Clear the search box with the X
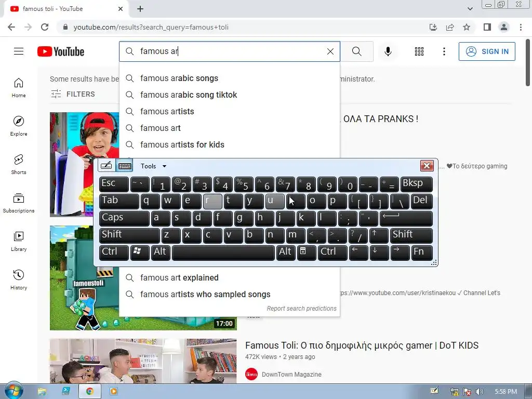Screen dimensions: 532x399 (330, 51)
